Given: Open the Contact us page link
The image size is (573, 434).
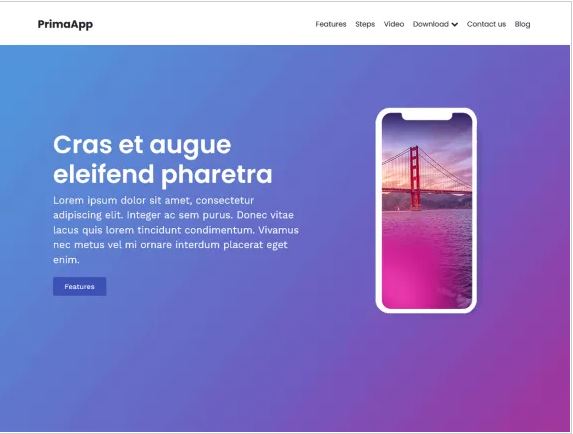Looking at the screenshot, I should (486, 24).
